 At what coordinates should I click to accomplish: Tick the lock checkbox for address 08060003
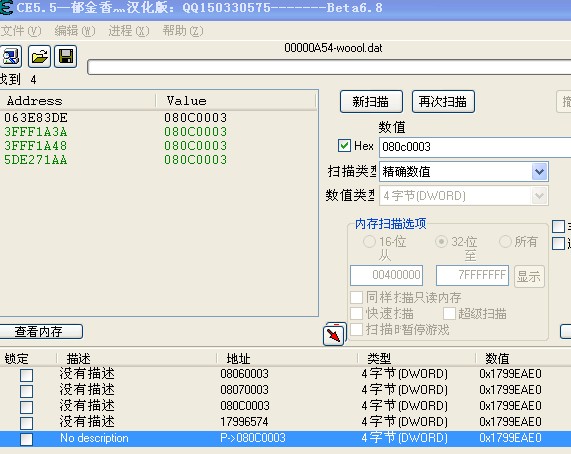[x=26, y=375]
